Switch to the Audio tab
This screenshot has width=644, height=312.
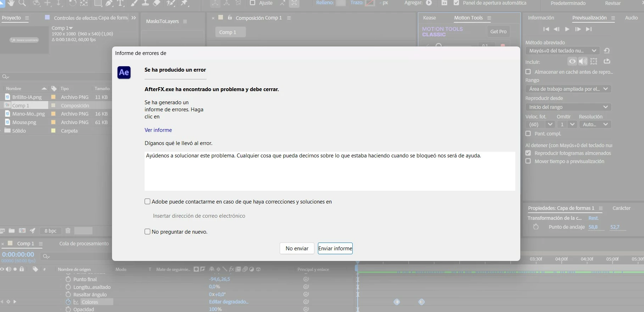click(x=631, y=18)
